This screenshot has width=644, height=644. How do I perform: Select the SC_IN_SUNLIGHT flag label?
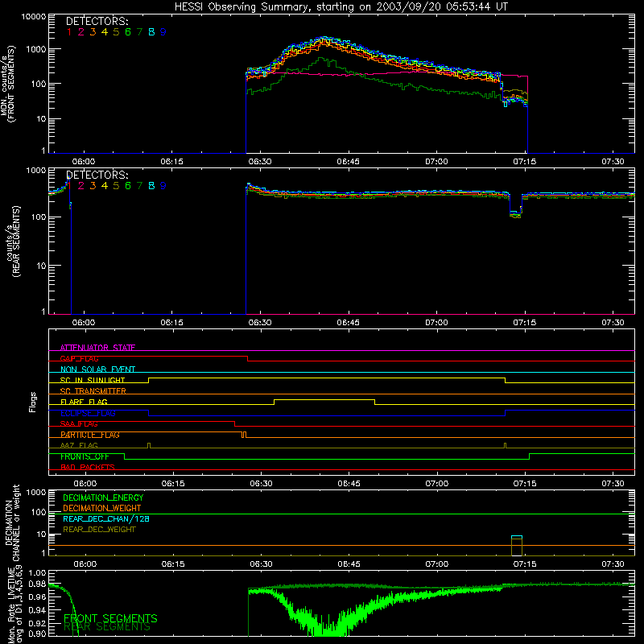[93, 380]
